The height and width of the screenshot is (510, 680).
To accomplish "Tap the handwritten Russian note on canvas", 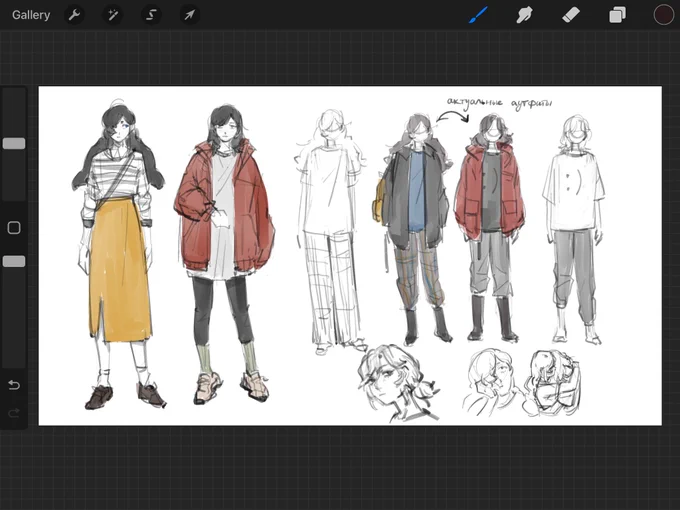I will coord(500,103).
